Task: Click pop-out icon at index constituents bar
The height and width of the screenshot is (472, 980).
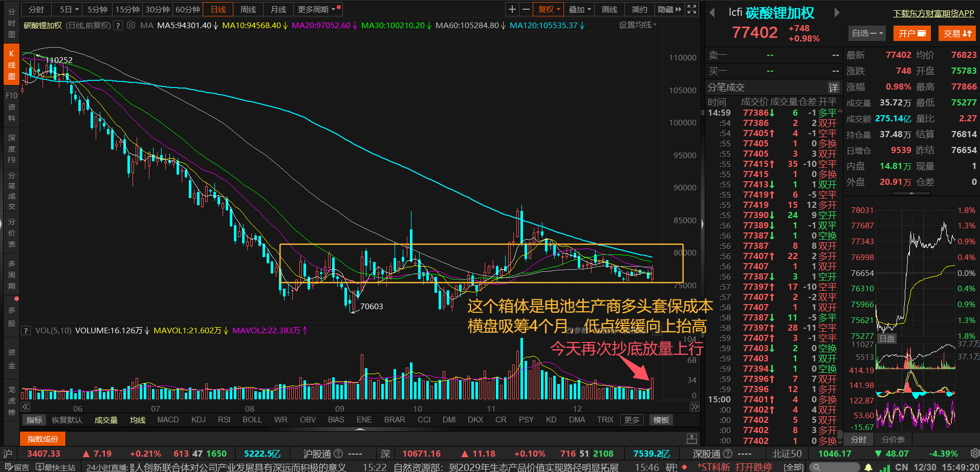Action: (691, 439)
